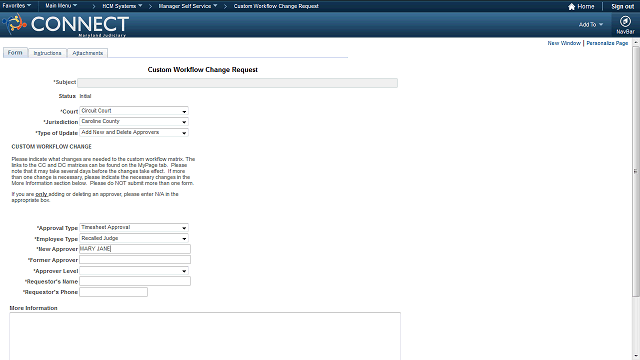Click the More Information text area

coord(205,336)
